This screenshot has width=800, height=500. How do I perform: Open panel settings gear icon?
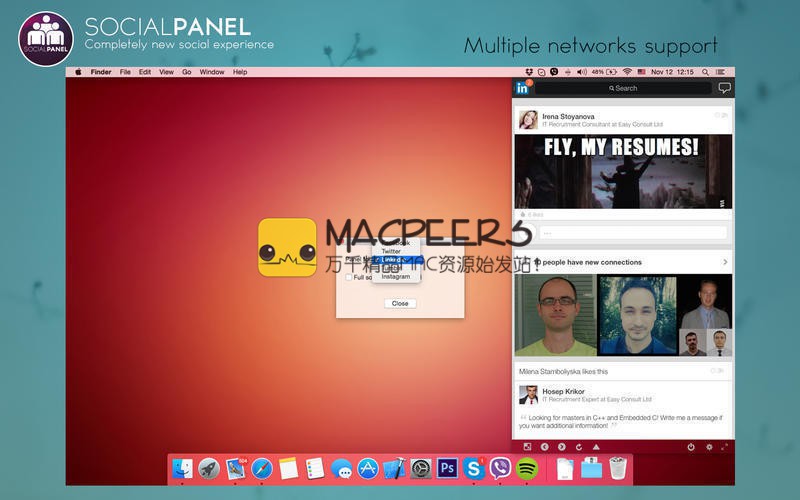709,446
